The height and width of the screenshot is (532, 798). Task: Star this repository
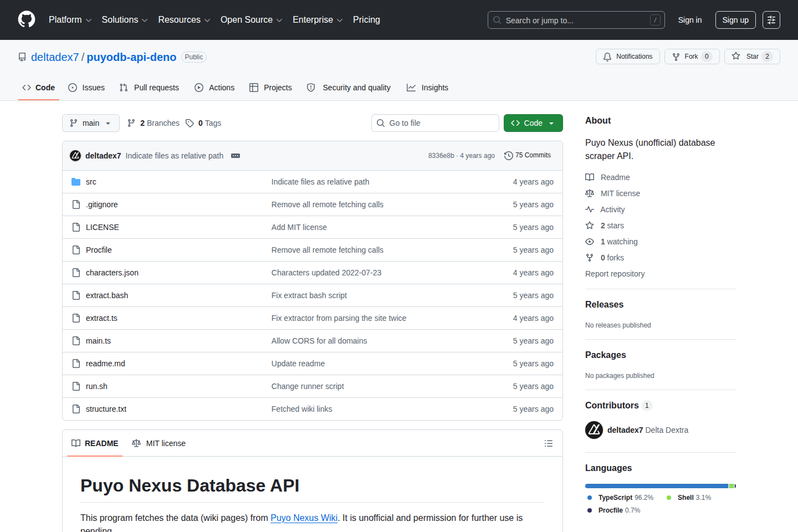(x=751, y=57)
